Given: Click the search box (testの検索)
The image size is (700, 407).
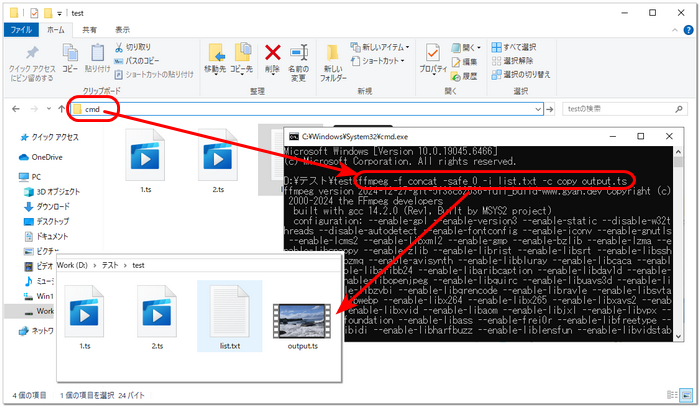Looking at the screenshot, I should pyautogui.click(x=625, y=109).
